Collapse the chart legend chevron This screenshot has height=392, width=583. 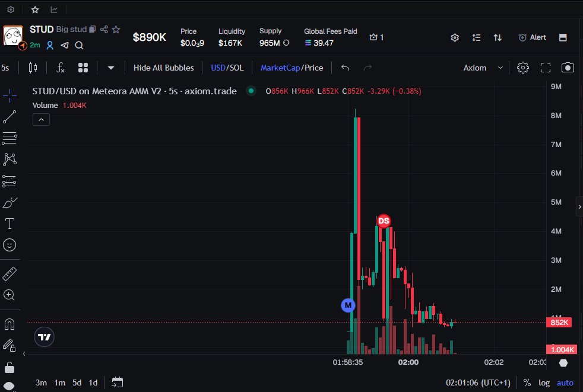(x=41, y=120)
